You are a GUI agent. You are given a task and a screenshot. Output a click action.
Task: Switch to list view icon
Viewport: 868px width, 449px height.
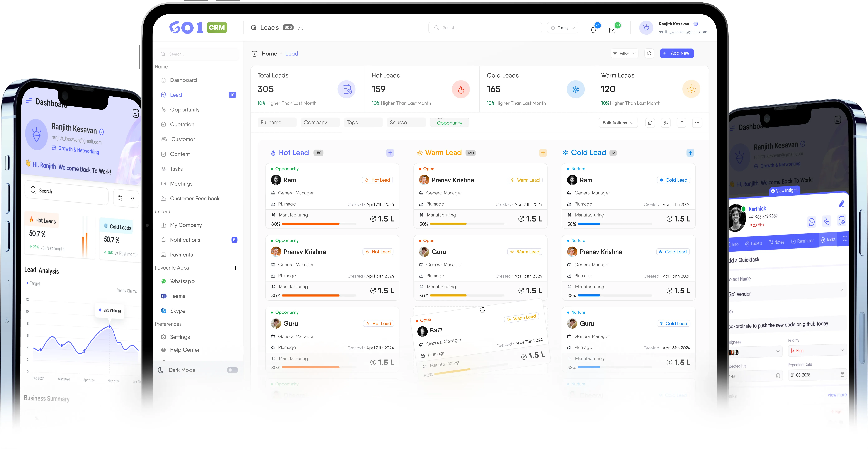[x=681, y=123]
